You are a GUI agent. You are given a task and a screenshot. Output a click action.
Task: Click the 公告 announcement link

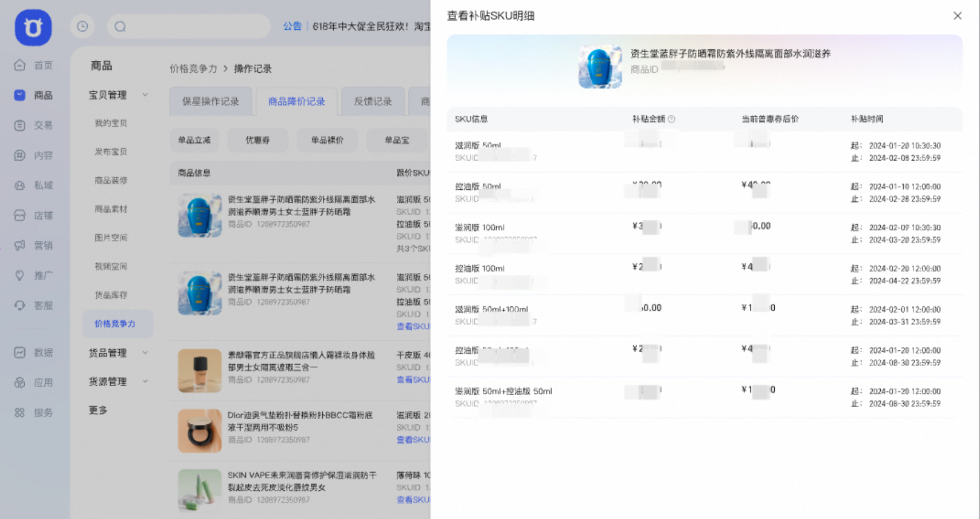(x=292, y=26)
